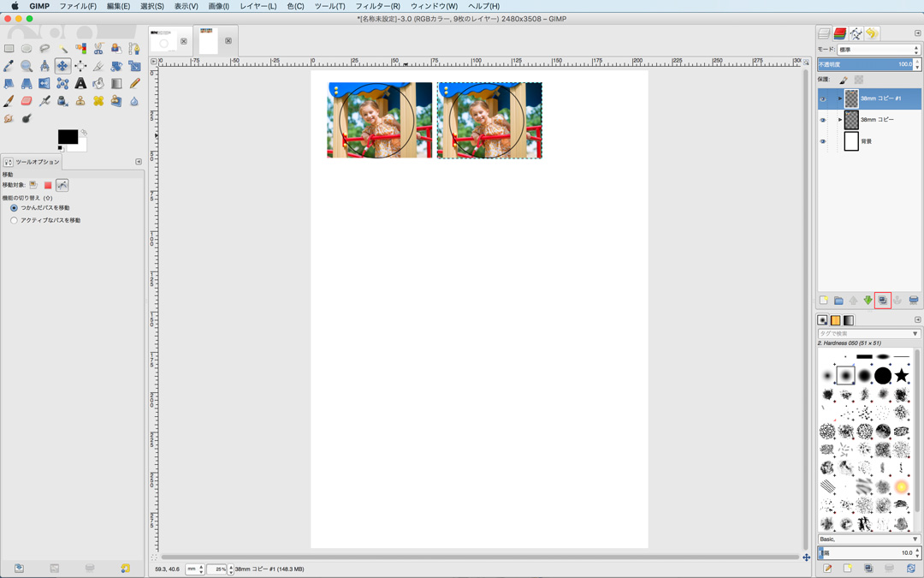924x578 pixels.
Task: Select the Scissors select tool
Action: pyautogui.click(x=98, y=49)
